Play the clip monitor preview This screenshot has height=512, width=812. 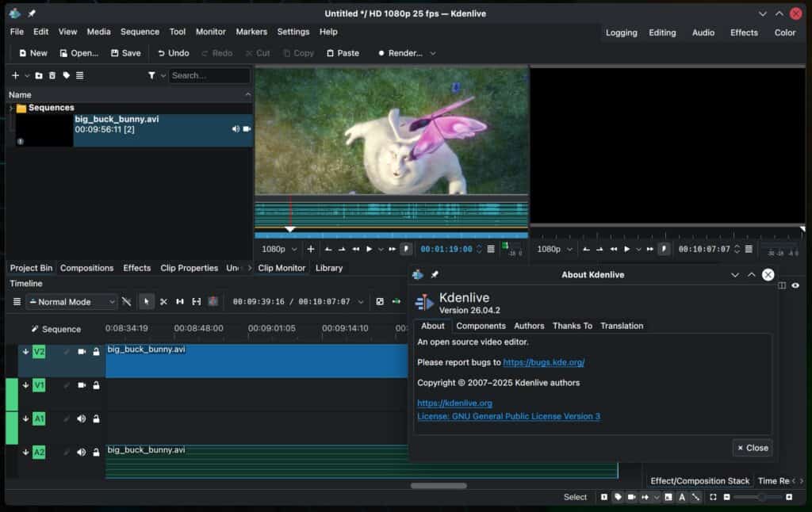[x=370, y=249]
